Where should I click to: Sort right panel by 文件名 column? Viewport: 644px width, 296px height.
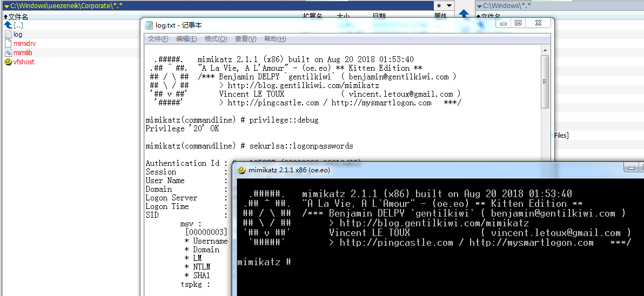(x=489, y=16)
